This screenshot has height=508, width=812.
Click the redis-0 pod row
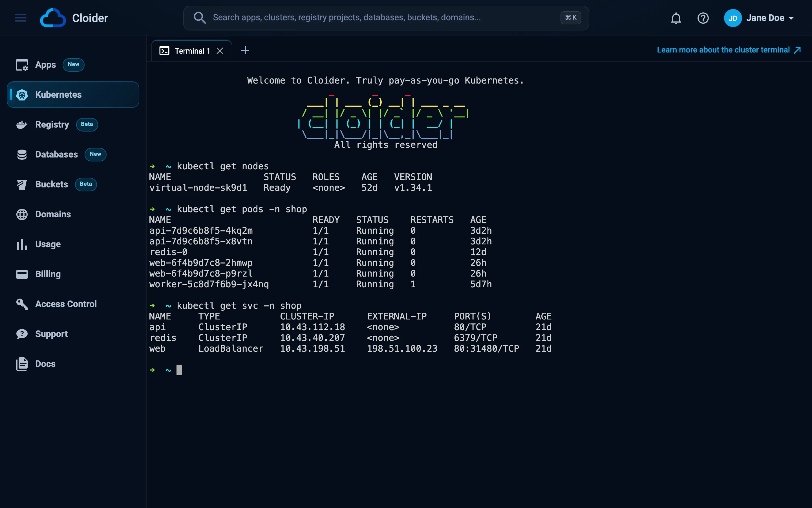(321, 252)
